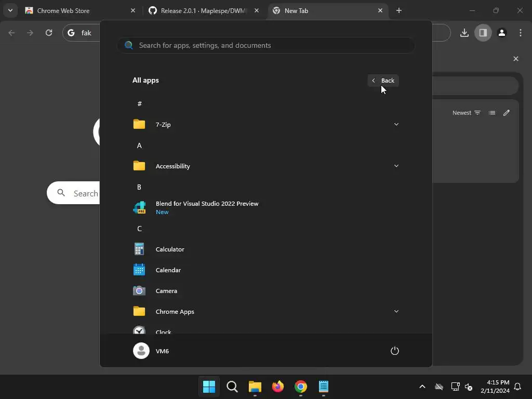Open Chrome tab search dropdown arrow
Screen dimensions: 532x399
click(10, 10)
